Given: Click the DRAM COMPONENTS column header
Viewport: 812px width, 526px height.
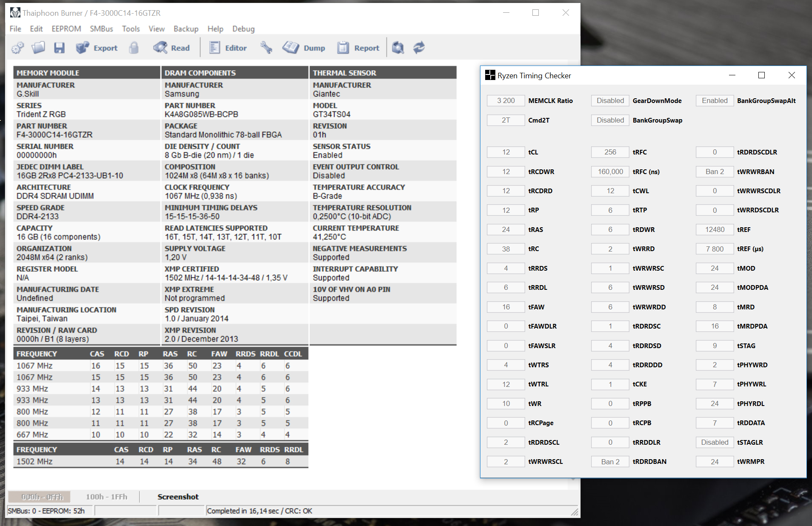Looking at the screenshot, I should (235, 73).
